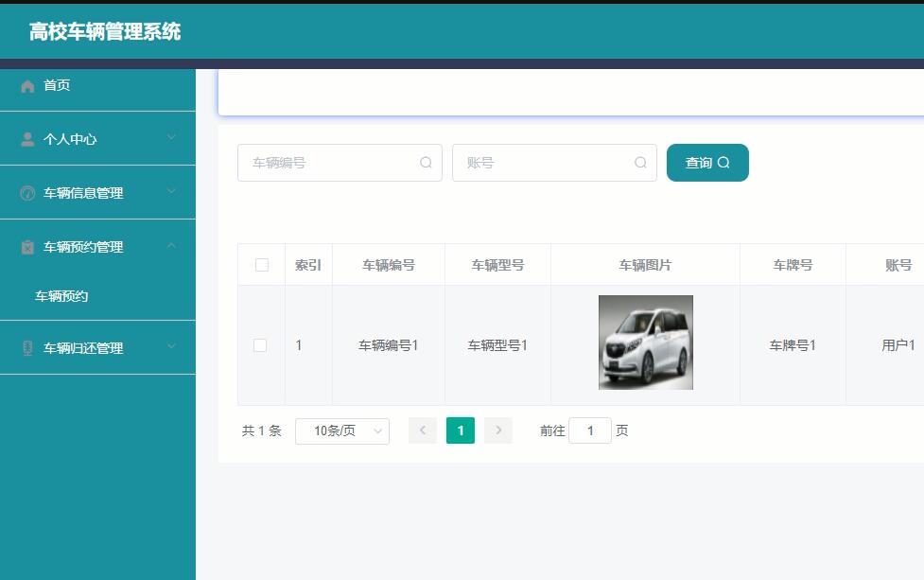Image resolution: width=924 pixels, height=580 pixels.
Task: Click inside the 前往 page number input
Action: pos(590,430)
